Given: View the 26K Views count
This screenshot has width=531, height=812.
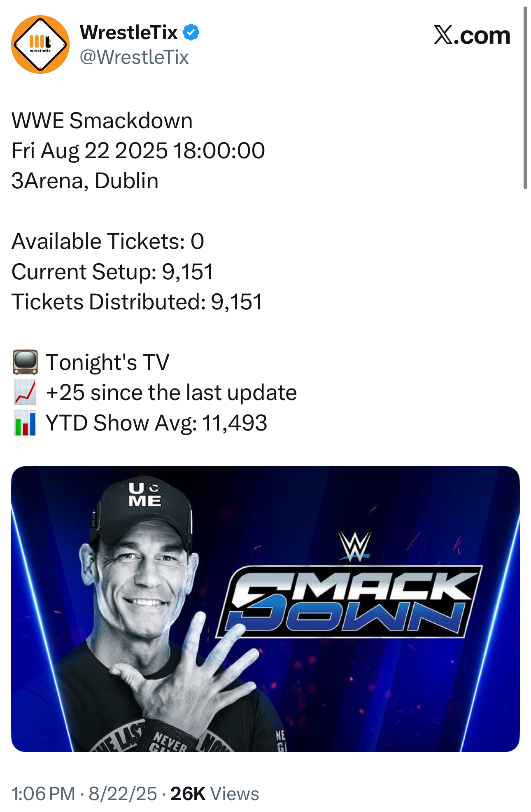Looking at the screenshot, I should 214,793.
